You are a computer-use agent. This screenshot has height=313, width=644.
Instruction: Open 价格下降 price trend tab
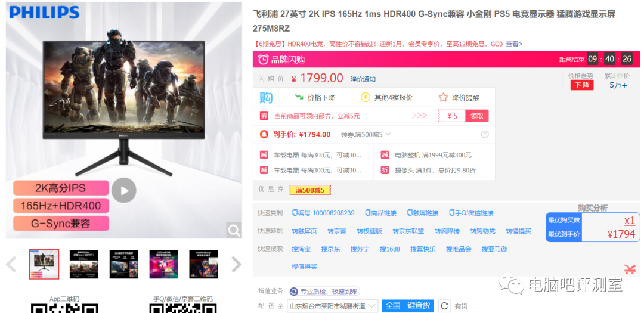click(315, 98)
